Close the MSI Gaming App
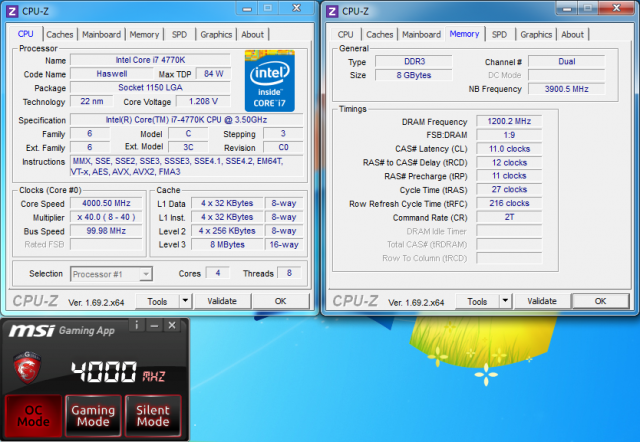The height and width of the screenshot is (442, 640). click(x=172, y=325)
